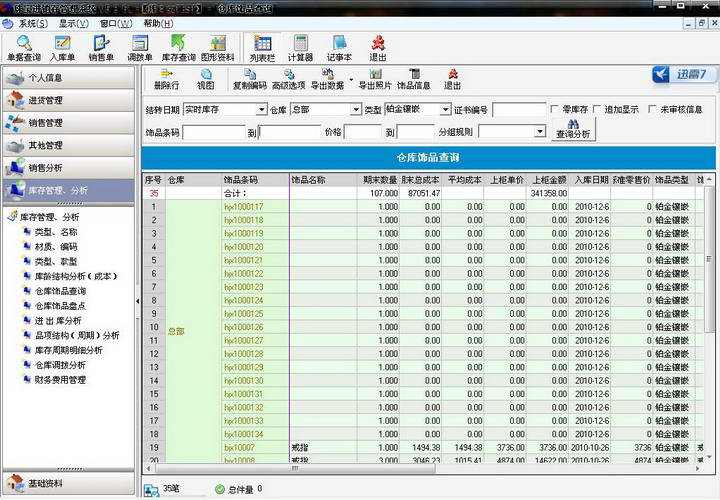
Task: Click 退出 beside 饰品信息 in query toolbar
Action: coord(452,79)
